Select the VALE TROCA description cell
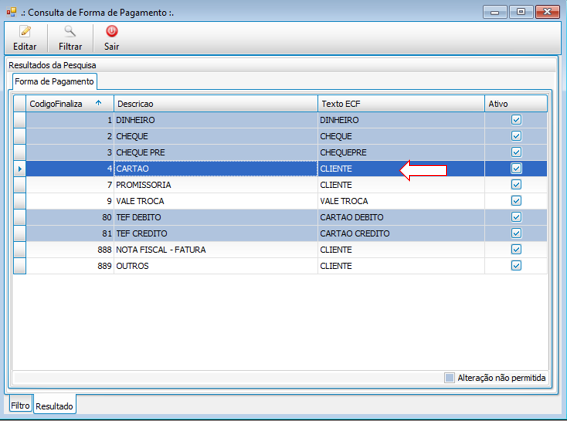Screen dimensions: 567x421 click(x=216, y=201)
